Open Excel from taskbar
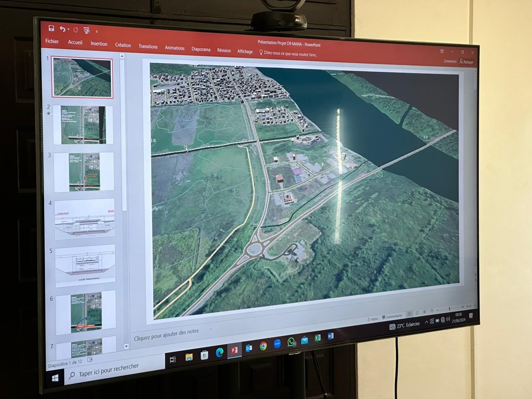This screenshot has height=399, width=532. (318, 338)
